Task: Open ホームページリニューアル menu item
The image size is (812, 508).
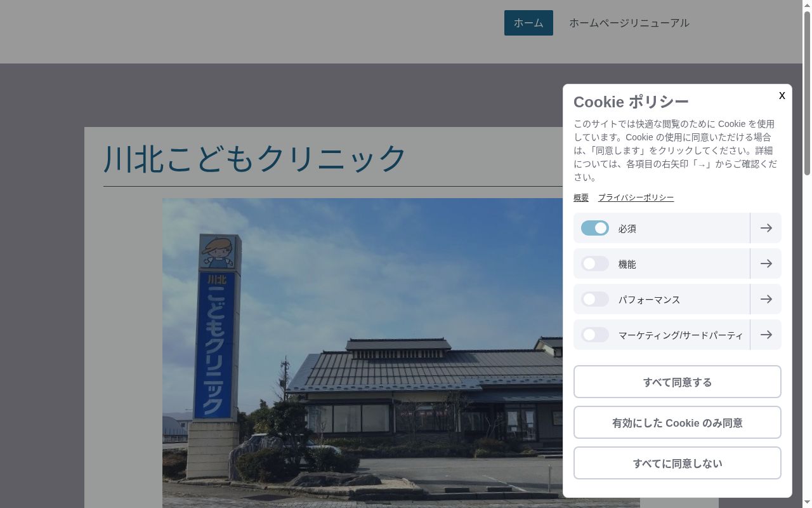Action: pos(629,23)
